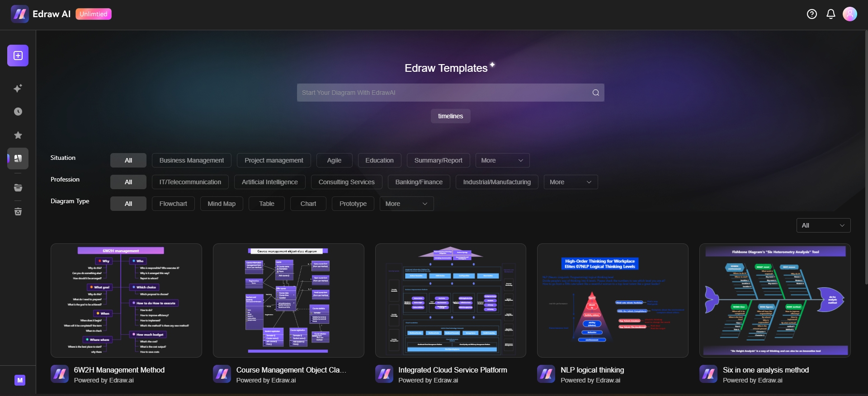Screen dimensions: 868x396
Task: Click the purple M badge in sidebar
Action: point(19,380)
